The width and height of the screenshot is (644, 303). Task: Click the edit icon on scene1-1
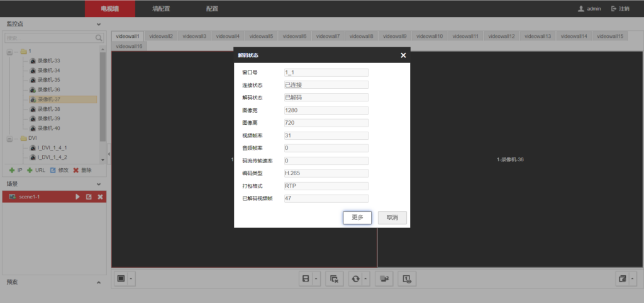[89, 197]
